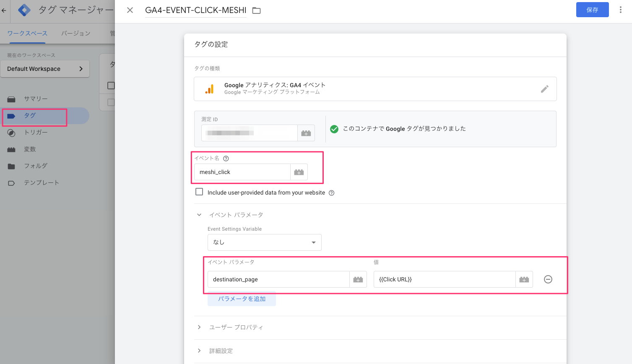Click variable picker beside {{Click URL}} value
632x364 pixels.
click(x=524, y=280)
